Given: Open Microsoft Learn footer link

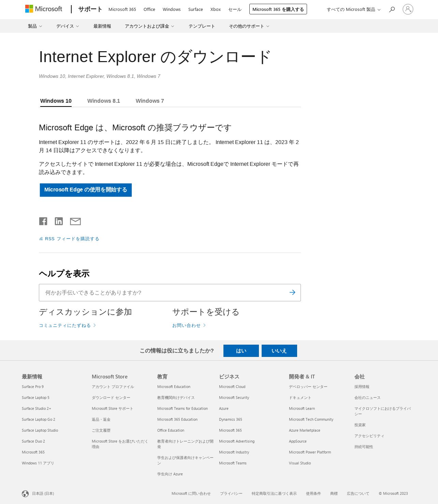Looking at the screenshot, I should (x=302, y=408).
